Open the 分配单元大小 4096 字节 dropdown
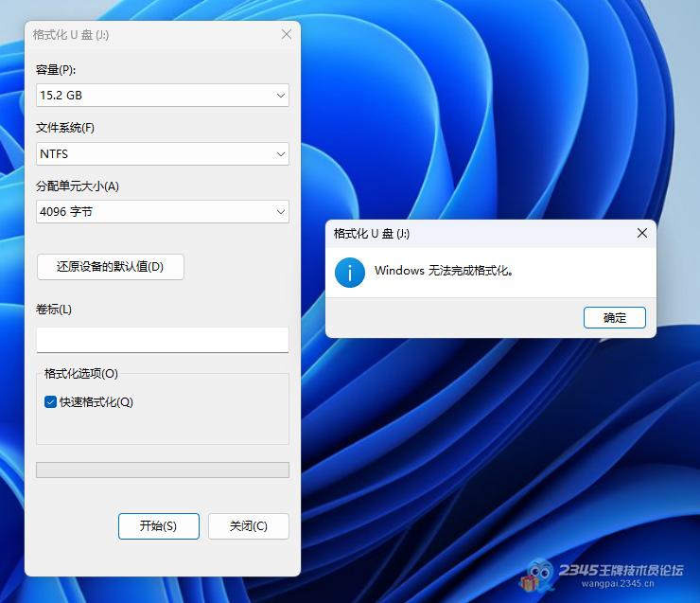 click(x=163, y=212)
